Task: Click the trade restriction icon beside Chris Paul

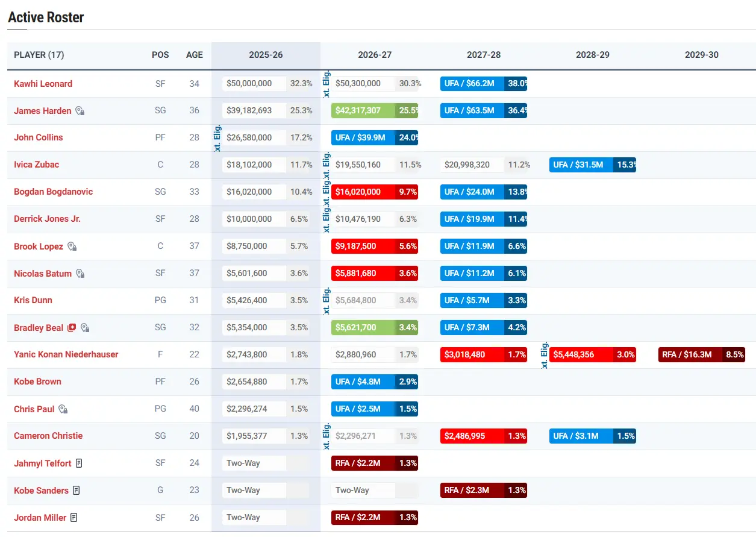Action: (x=63, y=409)
